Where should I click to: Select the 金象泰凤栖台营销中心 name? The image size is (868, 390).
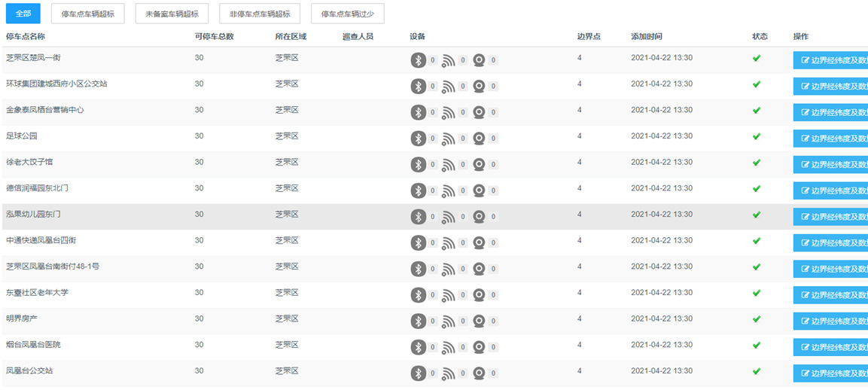coord(45,110)
